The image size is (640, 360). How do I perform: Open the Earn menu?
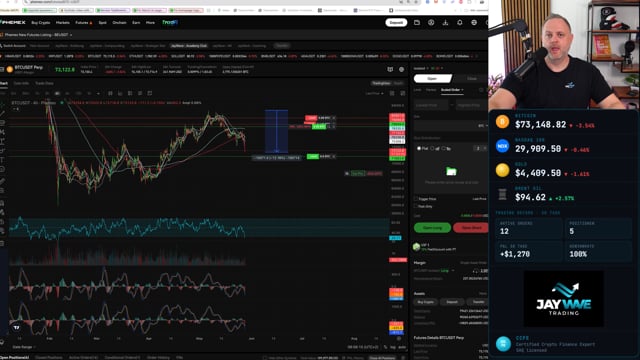point(136,22)
